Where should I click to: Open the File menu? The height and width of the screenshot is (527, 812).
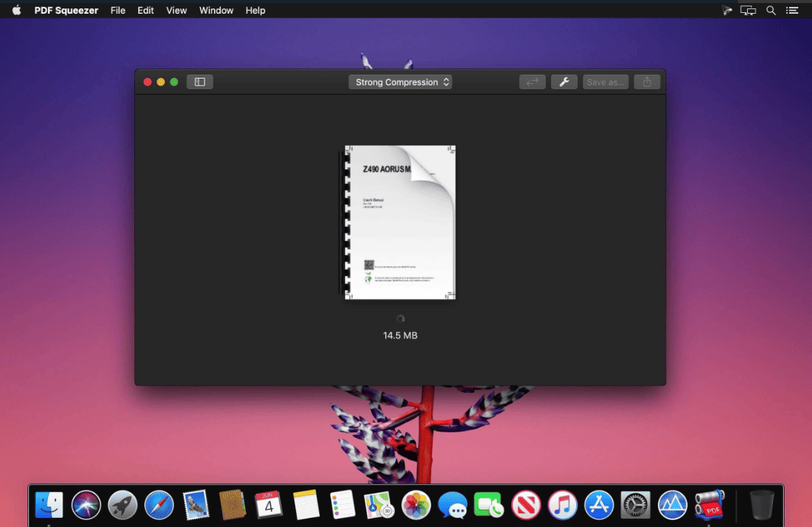pyautogui.click(x=118, y=11)
